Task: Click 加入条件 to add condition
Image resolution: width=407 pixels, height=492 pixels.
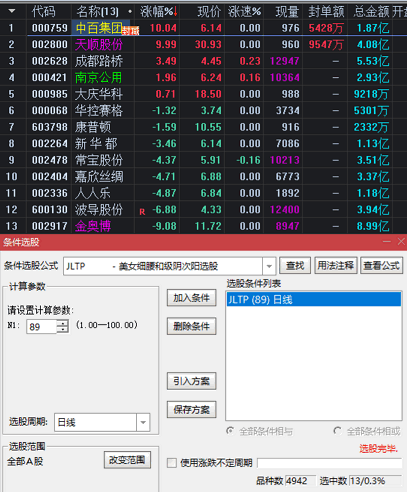Action: pos(191,298)
